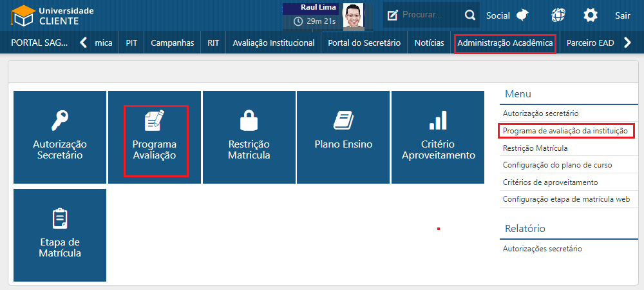The width and height of the screenshot is (644, 290).
Task: Click the Procurar search field
Action: click(429, 15)
